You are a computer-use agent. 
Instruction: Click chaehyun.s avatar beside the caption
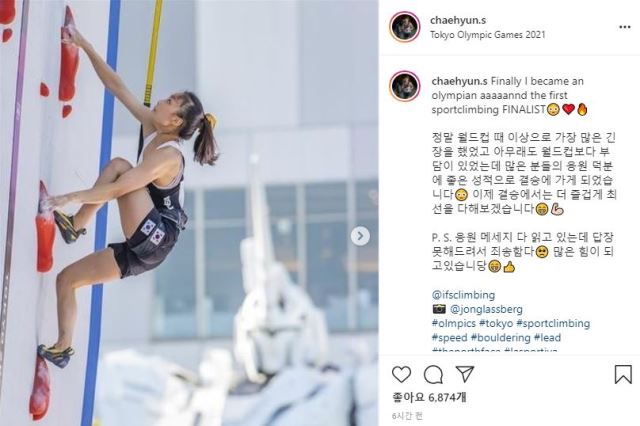(405, 86)
